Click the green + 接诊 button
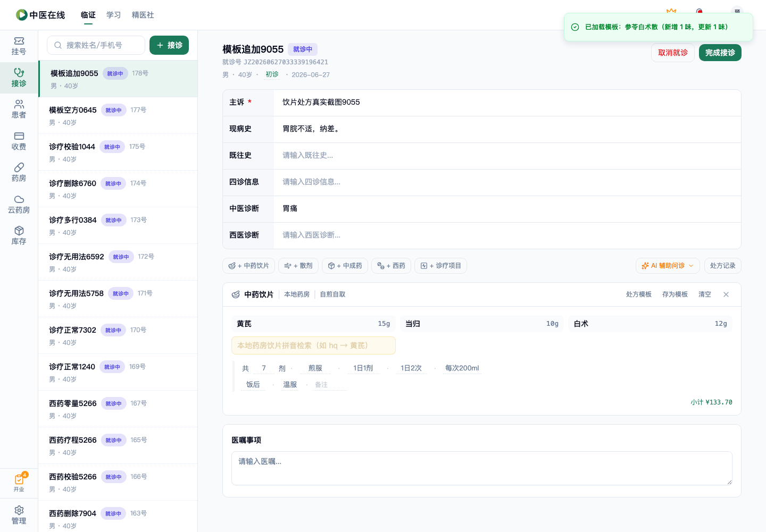Image resolution: width=766 pixels, height=532 pixels. click(x=169, y=45)
